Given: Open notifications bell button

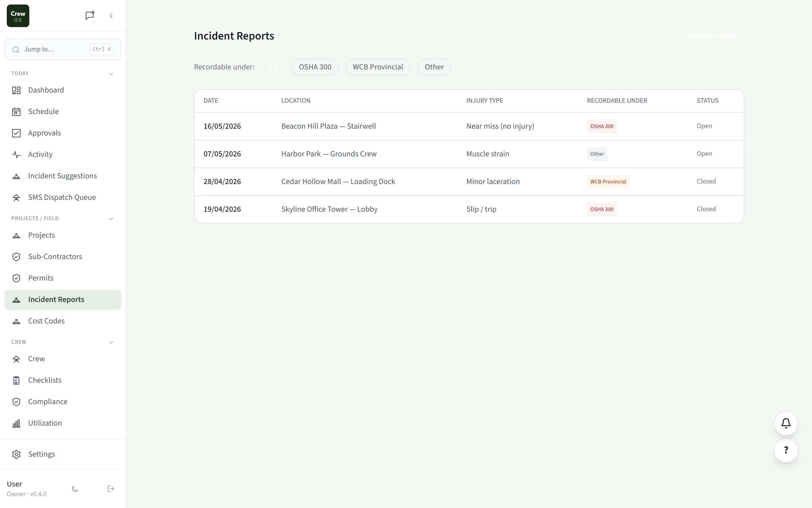Looking at the screenshot, I should pyautogui.click(x=786, y=423).
